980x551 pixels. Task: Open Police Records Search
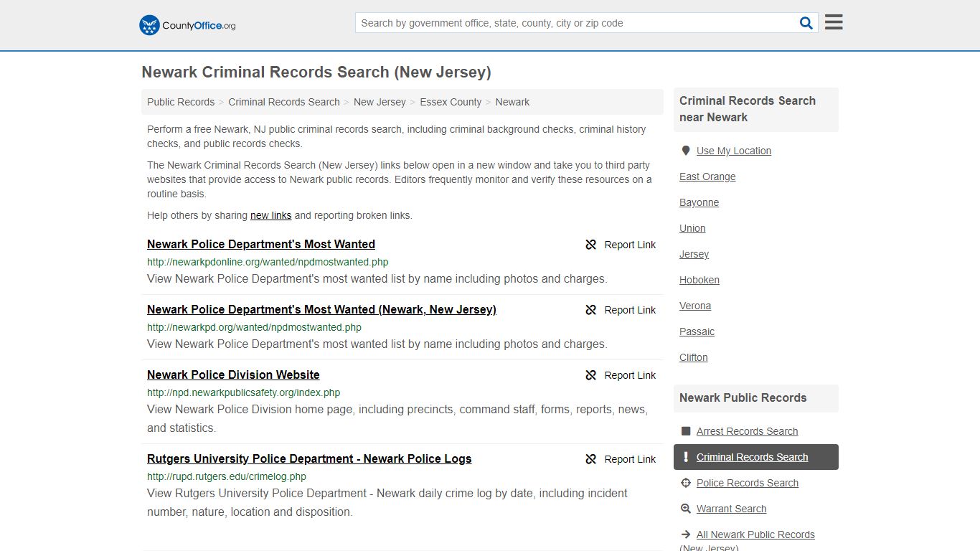[x=747, y=483]
